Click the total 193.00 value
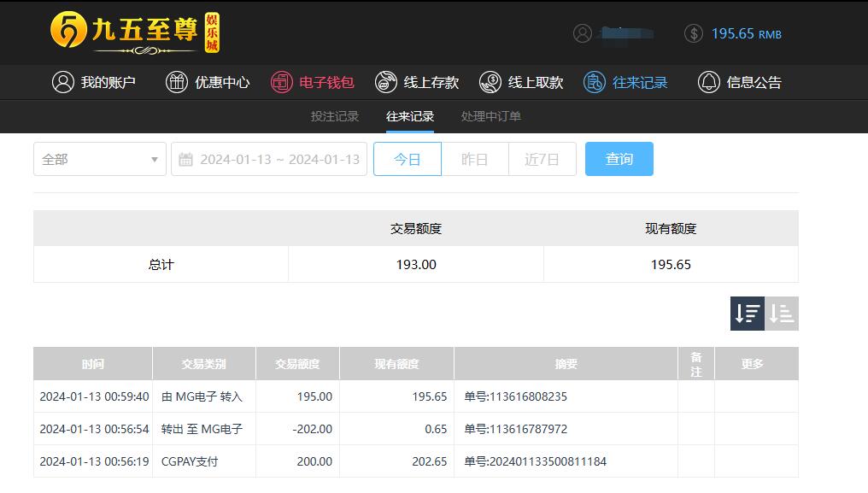 (416, 265)
